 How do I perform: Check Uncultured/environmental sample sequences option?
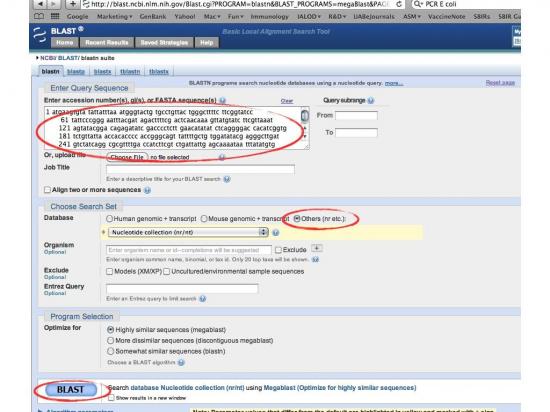click(167, 272)
